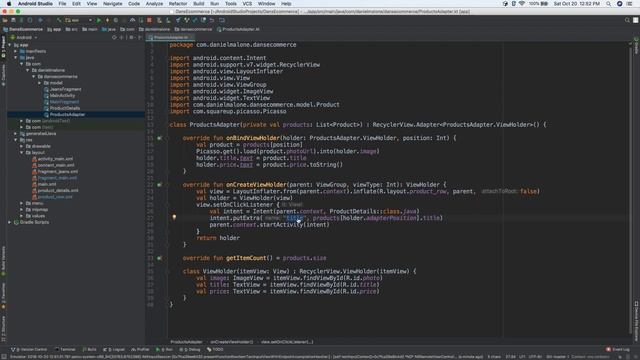Open the Build tool window
640x360 pixels.
(x=89, y=349)
